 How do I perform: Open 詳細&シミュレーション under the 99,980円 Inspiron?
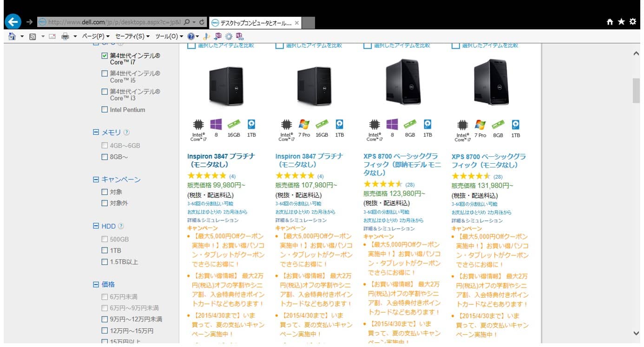tap(213, 220)
